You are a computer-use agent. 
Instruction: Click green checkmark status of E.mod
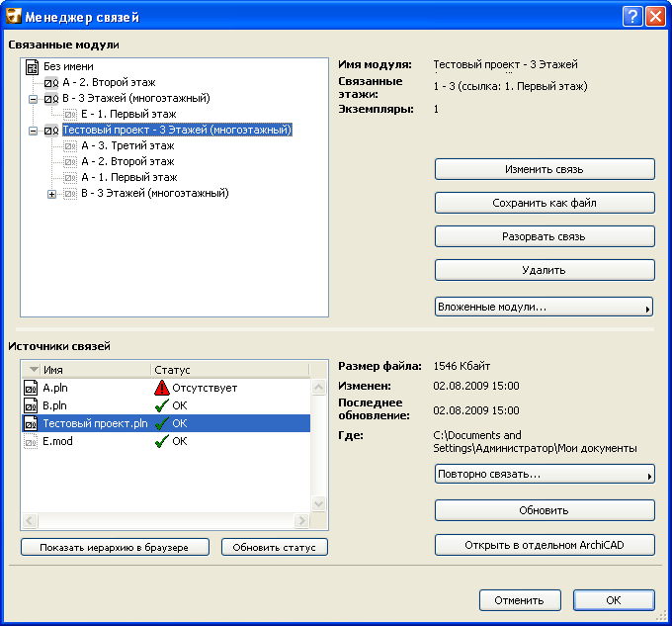pos(161,441)
